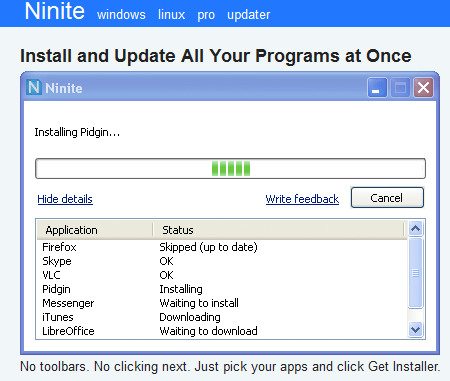
Task: Cancel the installation
Action: 387,198
